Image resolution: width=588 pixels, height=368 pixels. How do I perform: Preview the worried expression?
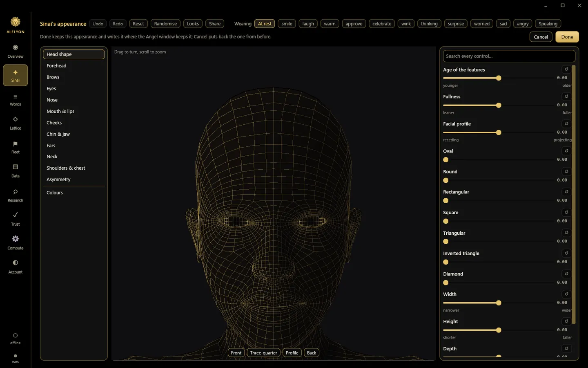coord(481,24)
